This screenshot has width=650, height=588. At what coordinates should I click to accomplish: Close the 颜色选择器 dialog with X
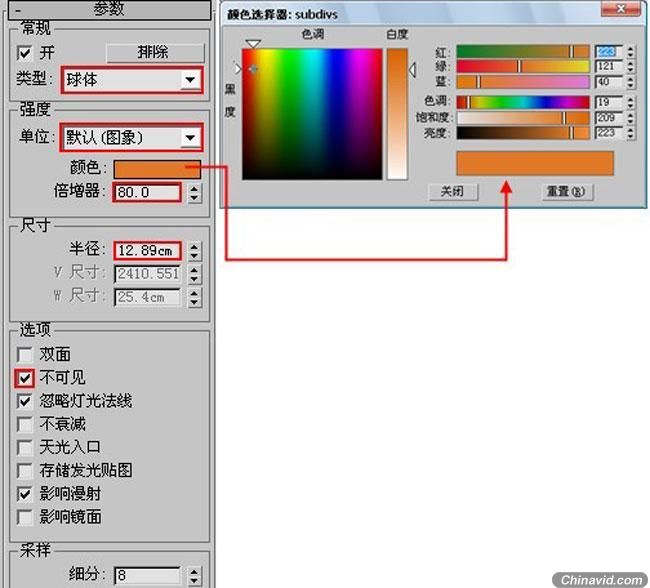(620, 9)
